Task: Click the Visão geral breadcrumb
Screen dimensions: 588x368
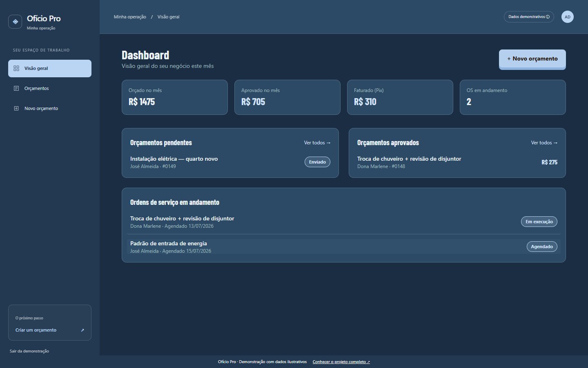Action: [168, 17]
